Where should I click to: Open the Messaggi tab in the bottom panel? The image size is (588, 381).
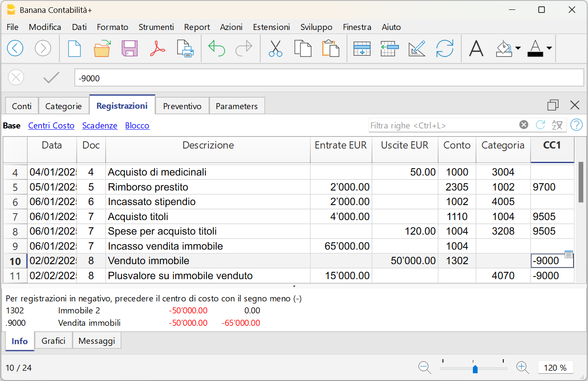coord(97,341)
